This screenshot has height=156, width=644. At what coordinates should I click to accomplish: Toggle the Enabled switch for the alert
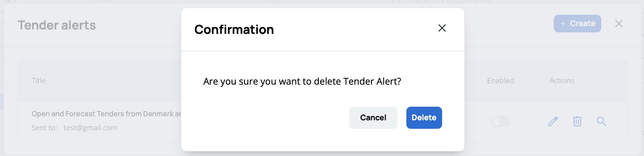(500, 121)
